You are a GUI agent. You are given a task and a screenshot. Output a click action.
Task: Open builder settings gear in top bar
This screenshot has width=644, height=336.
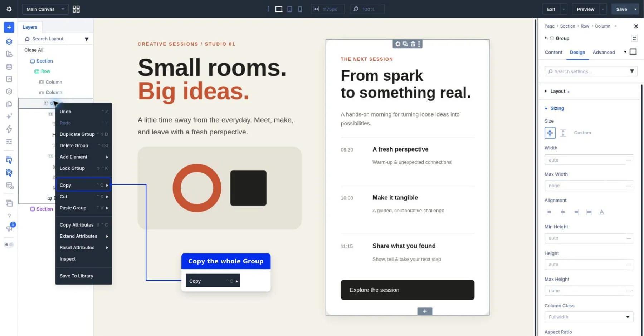click(9, 9)
